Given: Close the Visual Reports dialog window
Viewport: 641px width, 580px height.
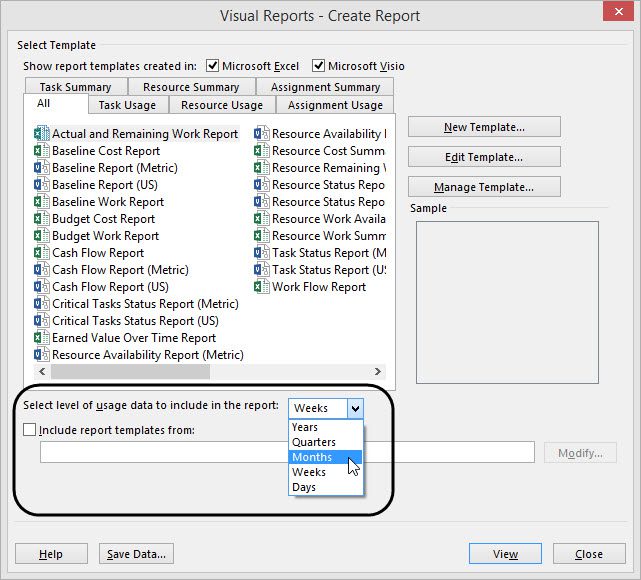Looking at the screenshot, I should [x=619, y=11].
